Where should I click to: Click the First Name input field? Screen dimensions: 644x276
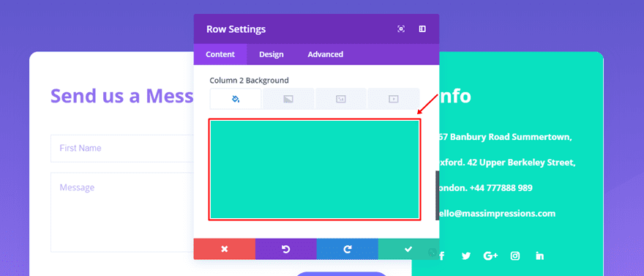(x=122, y=149)
